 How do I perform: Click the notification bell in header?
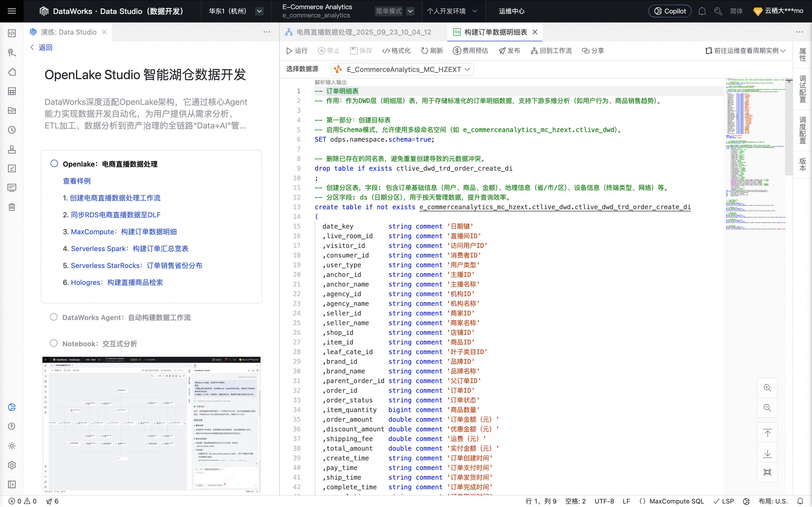pos(702,11)
